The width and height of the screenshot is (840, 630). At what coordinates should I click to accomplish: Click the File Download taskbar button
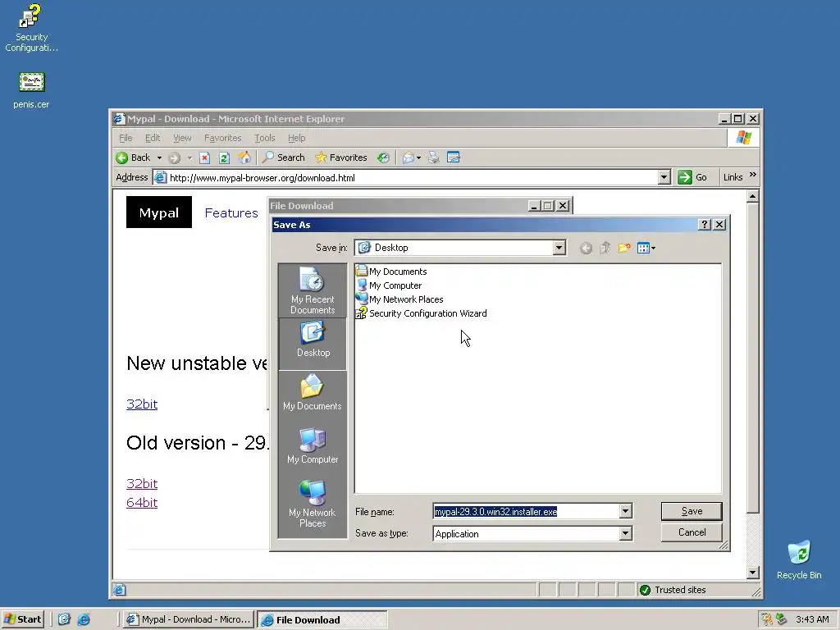322,619
